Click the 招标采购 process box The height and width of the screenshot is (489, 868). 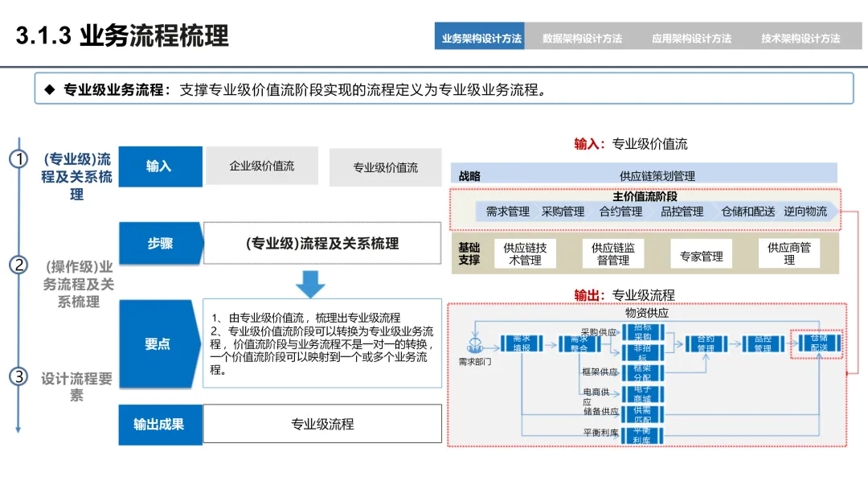[643, 332]
